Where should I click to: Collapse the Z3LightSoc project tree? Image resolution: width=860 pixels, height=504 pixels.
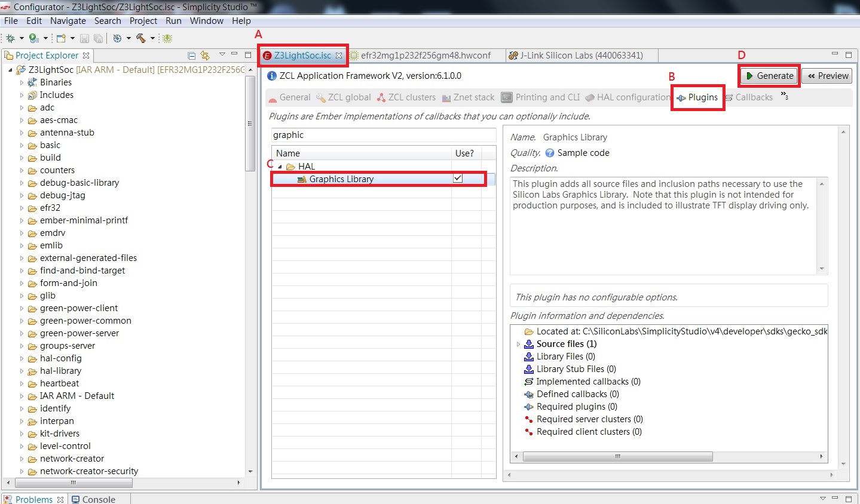click(x=10, y=70)
